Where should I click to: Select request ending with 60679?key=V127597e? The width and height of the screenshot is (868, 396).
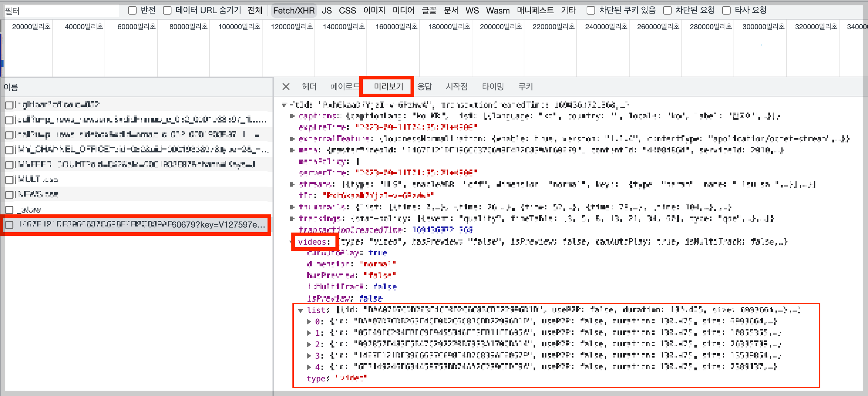(142, 225)
